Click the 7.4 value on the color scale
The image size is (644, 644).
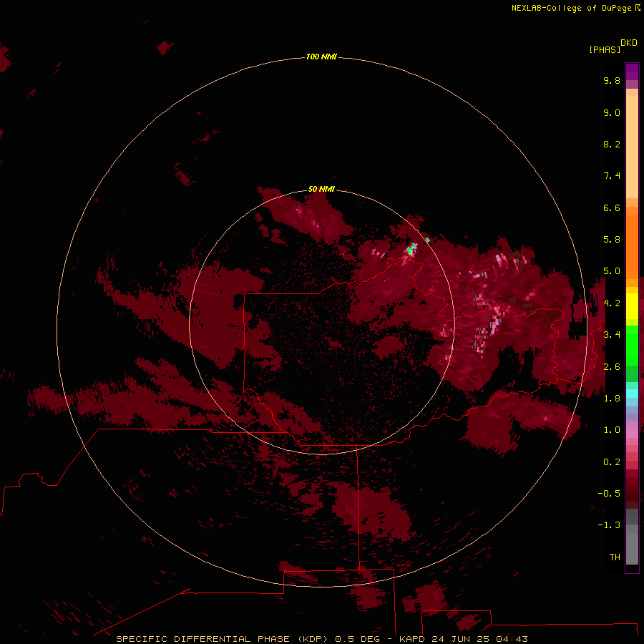612,176
